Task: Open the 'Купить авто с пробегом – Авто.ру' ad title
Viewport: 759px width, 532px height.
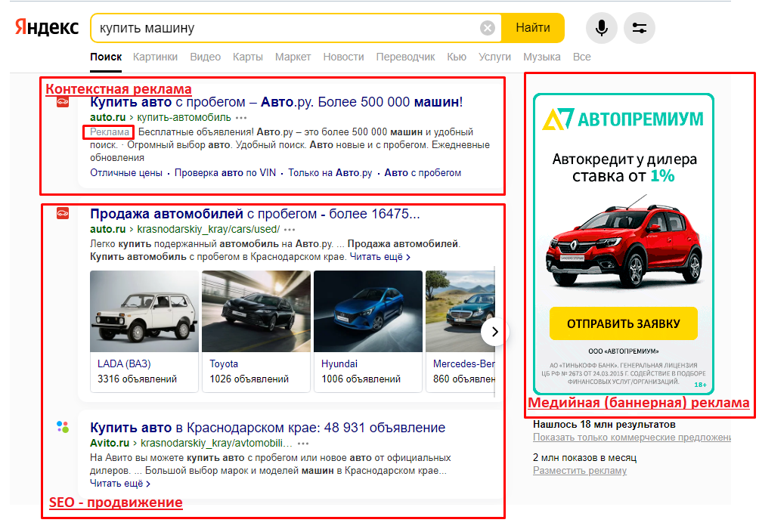Action: pyautogui.click(x=277, y=102)
